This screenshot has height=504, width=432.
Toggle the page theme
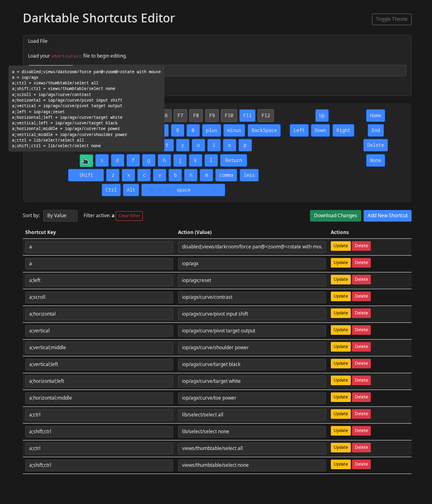[x=391, y=19]
